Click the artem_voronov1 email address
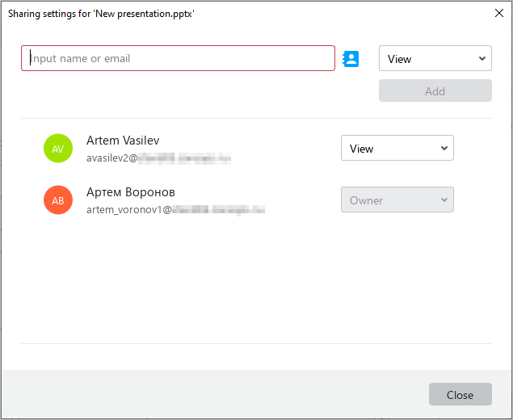The width and height of the screenshot is (513, 420). [x=175, y=210]
